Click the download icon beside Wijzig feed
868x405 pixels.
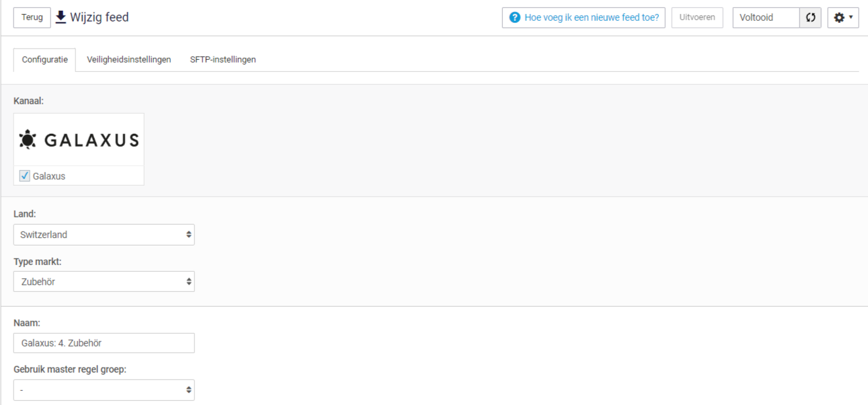(x=61, y=17)
